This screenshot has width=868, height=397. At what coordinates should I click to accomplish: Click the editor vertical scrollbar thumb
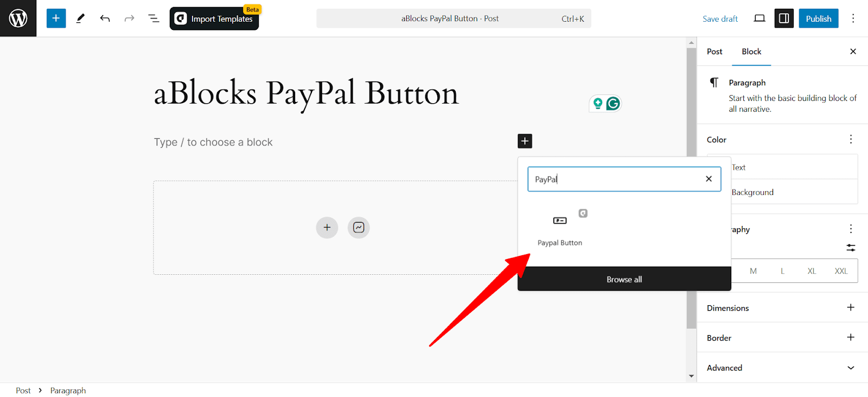[x=691, y=188]
